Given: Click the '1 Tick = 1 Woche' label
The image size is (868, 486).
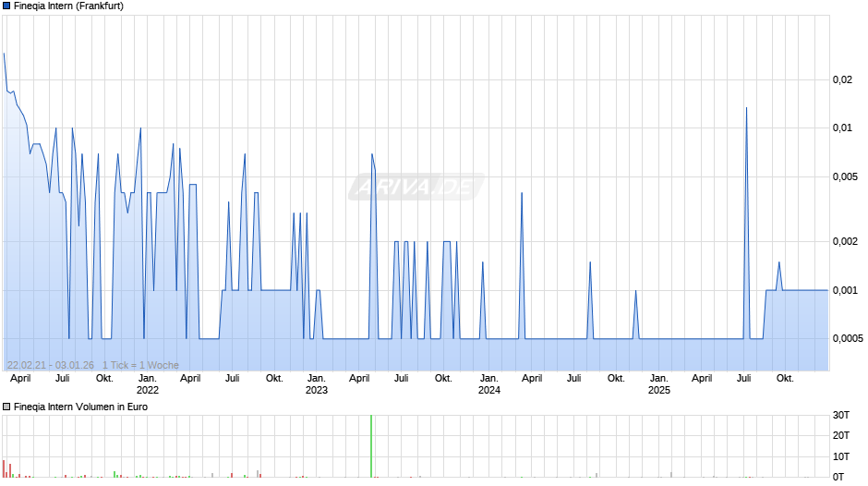Looking at the screenshot, I should click(x=140, y=365).
